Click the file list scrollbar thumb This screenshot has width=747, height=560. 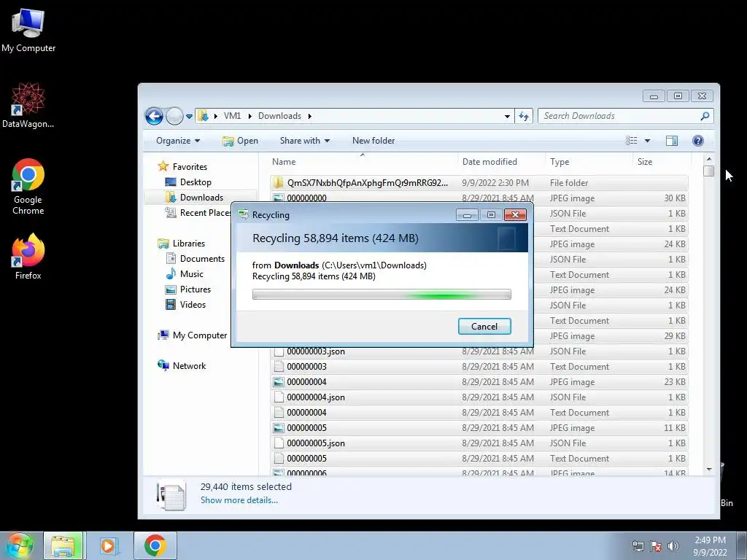pos(709,171)
